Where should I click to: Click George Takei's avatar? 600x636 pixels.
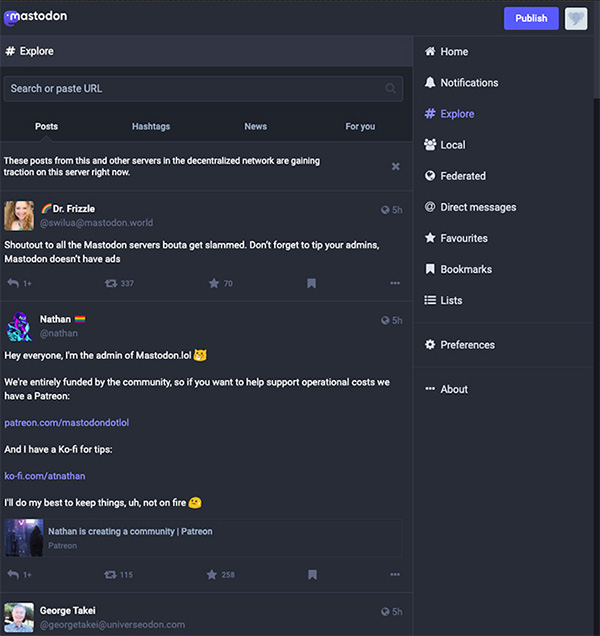[x=19, y=617]
